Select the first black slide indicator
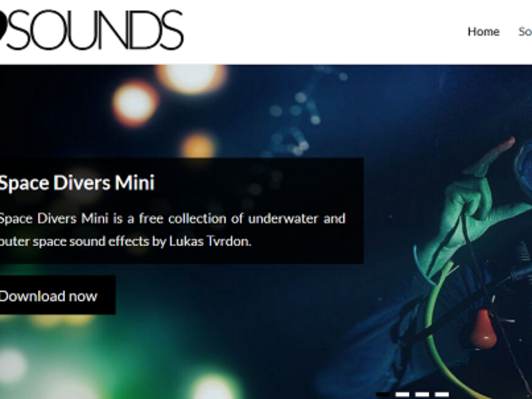 tap(383, 394)
